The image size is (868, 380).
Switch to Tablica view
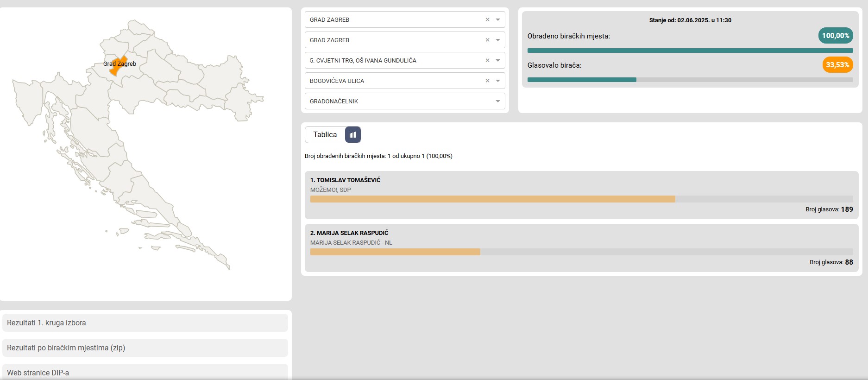pos(325,135)
